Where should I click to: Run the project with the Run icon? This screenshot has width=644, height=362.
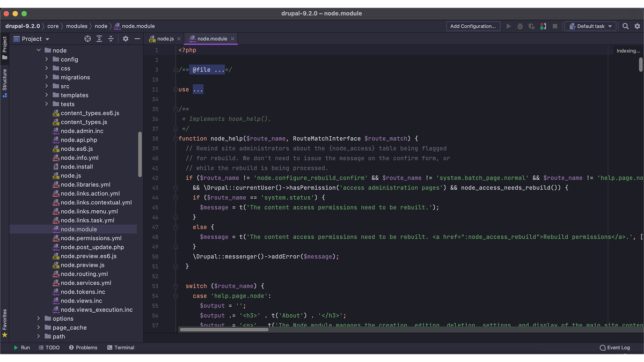508,26
